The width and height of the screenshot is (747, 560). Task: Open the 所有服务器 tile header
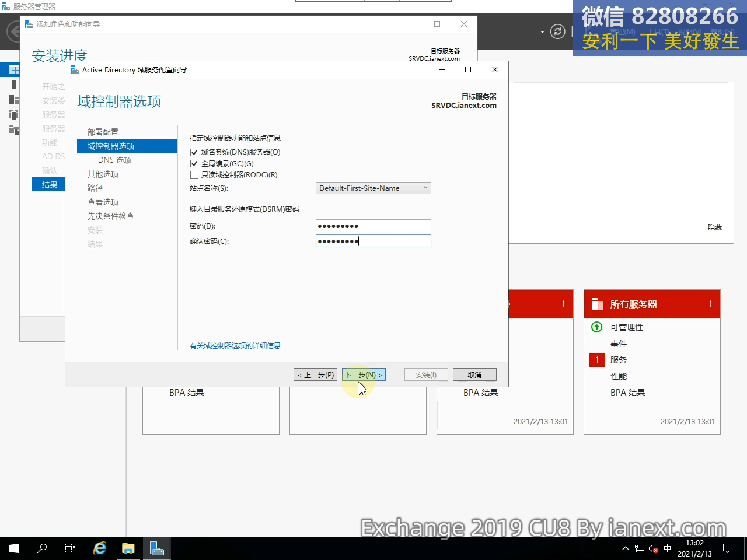click(x=652, y=304)
